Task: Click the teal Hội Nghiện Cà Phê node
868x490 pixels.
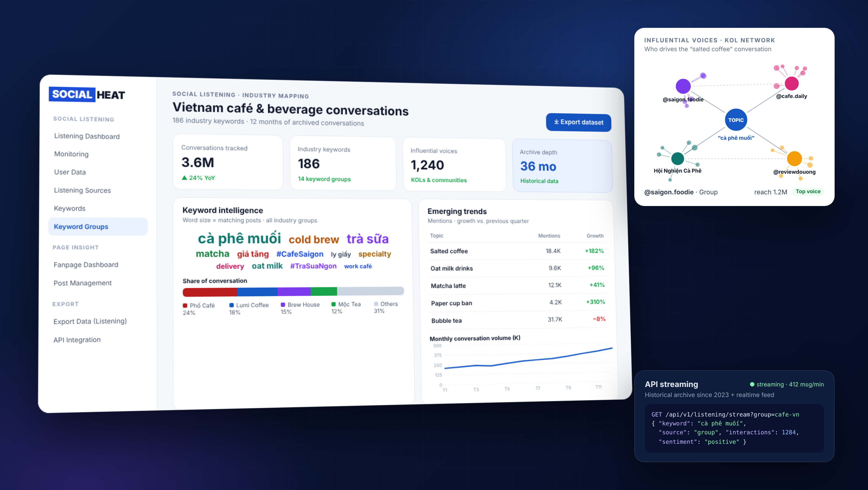Action: click(678, 158)
